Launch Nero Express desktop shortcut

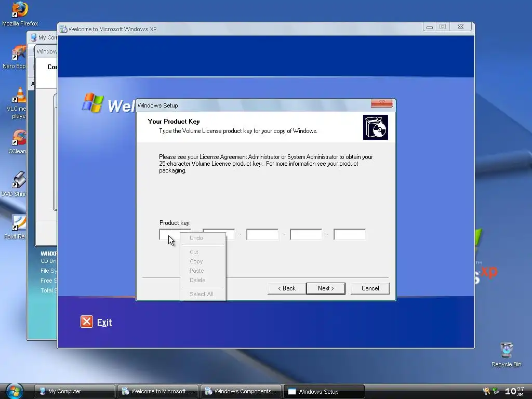click(x=15, y=56)
